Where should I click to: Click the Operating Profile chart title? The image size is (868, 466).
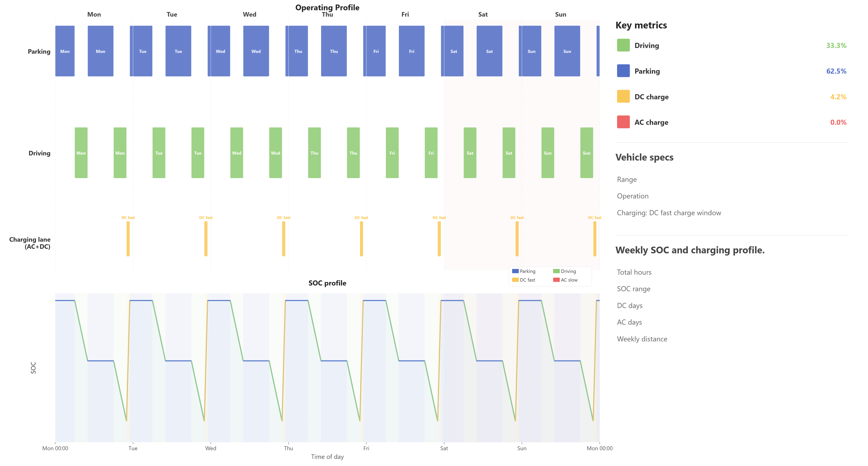click(327, 8)
